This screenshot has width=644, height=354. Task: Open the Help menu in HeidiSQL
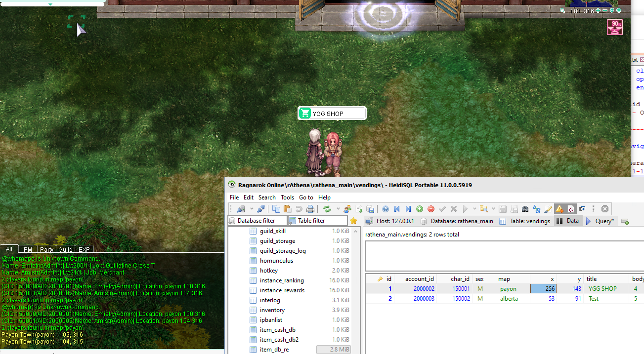point(324,197)
